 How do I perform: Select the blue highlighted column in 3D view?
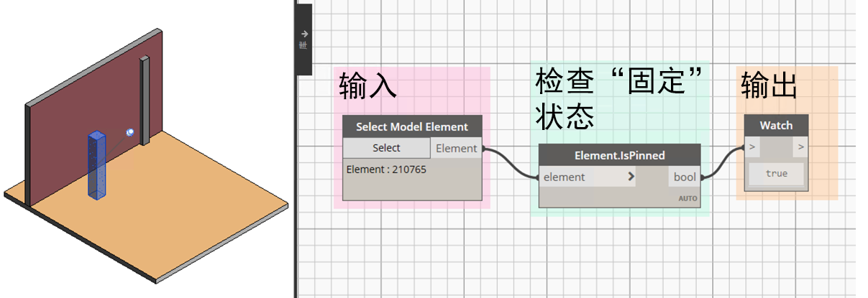click(96, 165)
